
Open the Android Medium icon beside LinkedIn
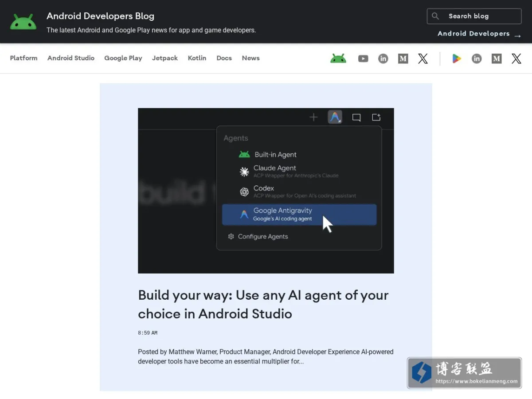click(403, 59)
